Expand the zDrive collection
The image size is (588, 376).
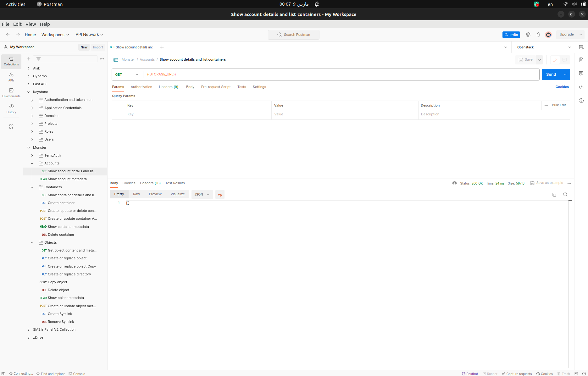29,338
